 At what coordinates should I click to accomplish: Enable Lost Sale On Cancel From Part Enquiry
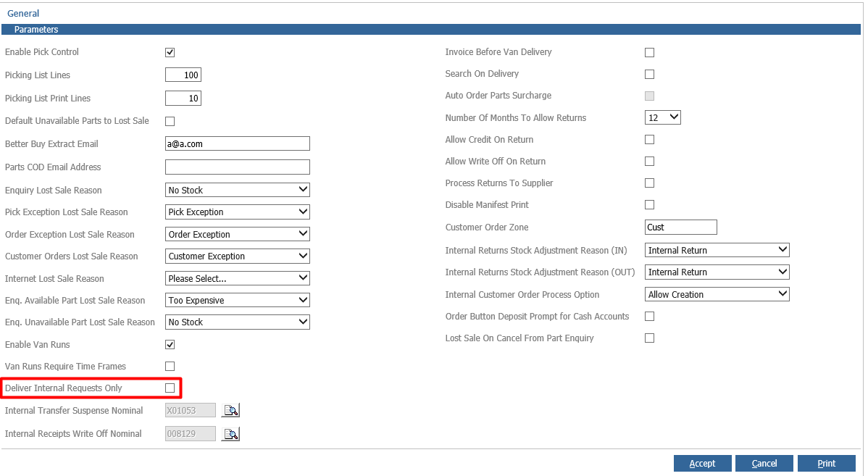coord(649,338)
